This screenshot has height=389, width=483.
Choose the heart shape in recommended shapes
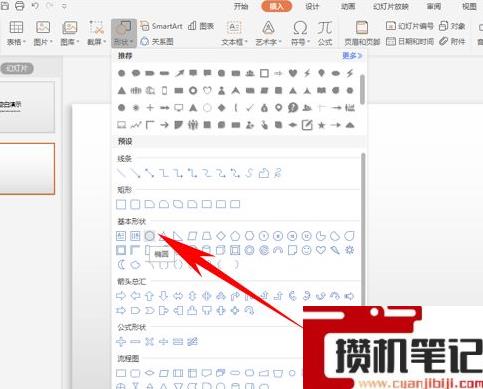tap(293, 73)
